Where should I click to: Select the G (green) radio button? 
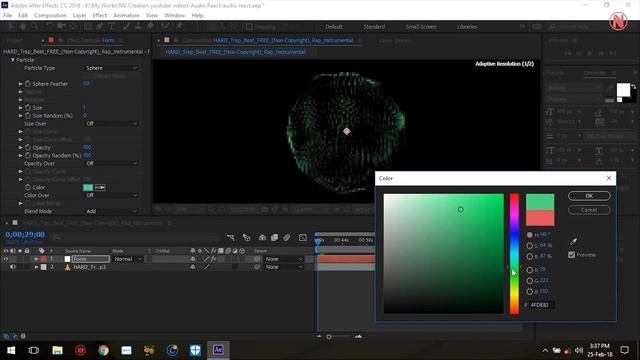tap(529, 281)
